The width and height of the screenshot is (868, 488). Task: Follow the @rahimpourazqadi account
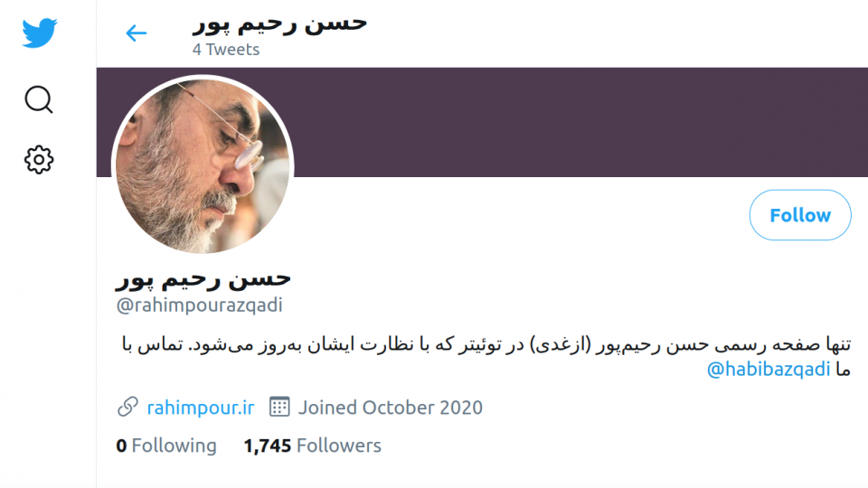coord(800,215)
